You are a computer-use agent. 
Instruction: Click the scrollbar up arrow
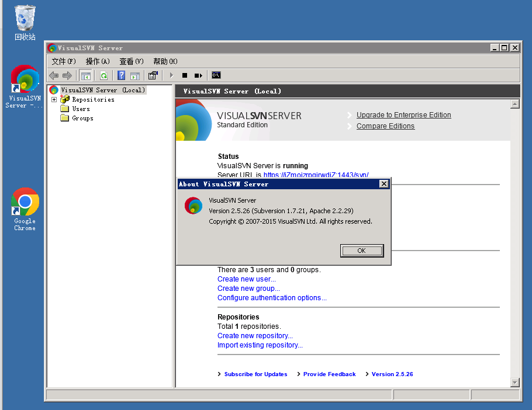[514, 104]
